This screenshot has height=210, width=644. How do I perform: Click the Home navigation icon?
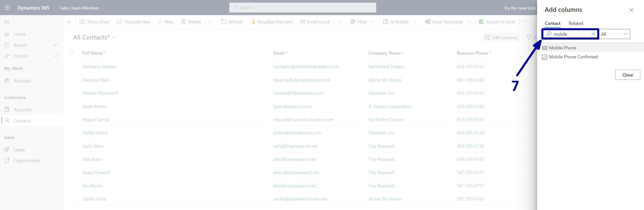(x=7, y=34)
